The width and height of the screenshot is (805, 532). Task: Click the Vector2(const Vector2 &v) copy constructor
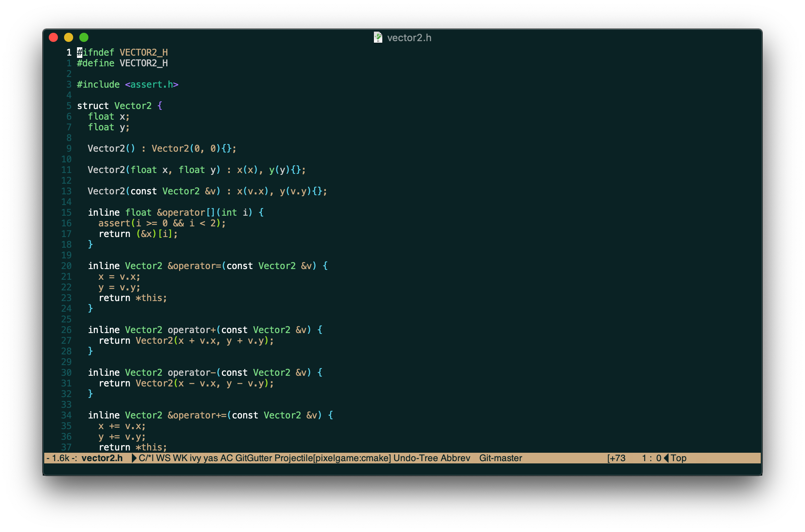click(x=207, y=191)
